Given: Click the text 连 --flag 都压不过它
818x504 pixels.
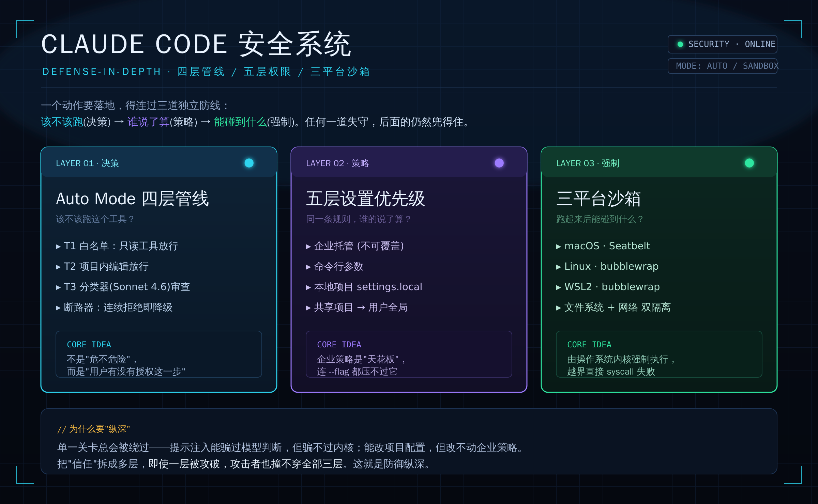Looking at the screenshot, I should [357, 372].
